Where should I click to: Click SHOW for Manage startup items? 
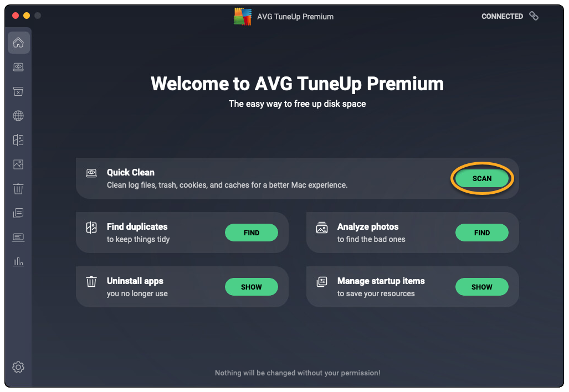(x=481, y=287)
